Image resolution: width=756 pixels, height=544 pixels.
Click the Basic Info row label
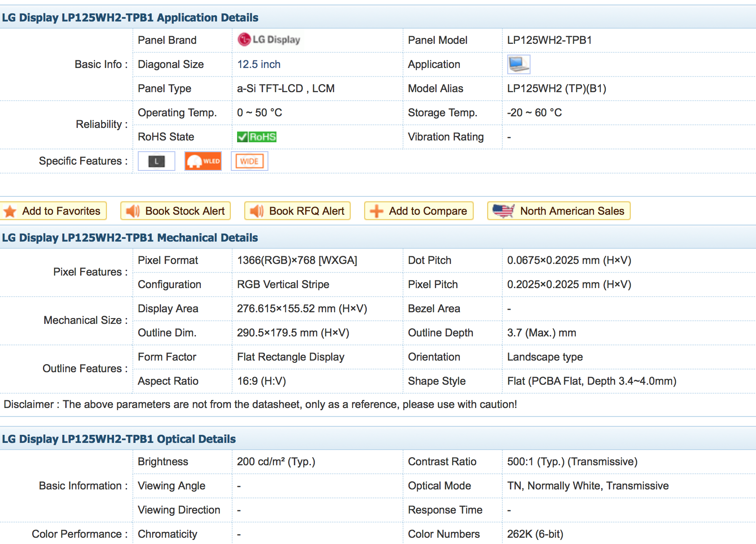click(x=101, y=64)
